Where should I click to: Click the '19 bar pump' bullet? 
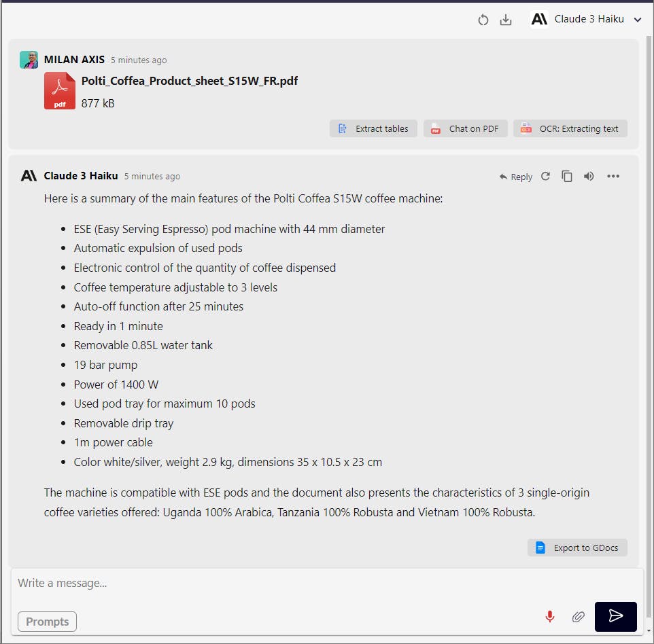pos(105,365)
